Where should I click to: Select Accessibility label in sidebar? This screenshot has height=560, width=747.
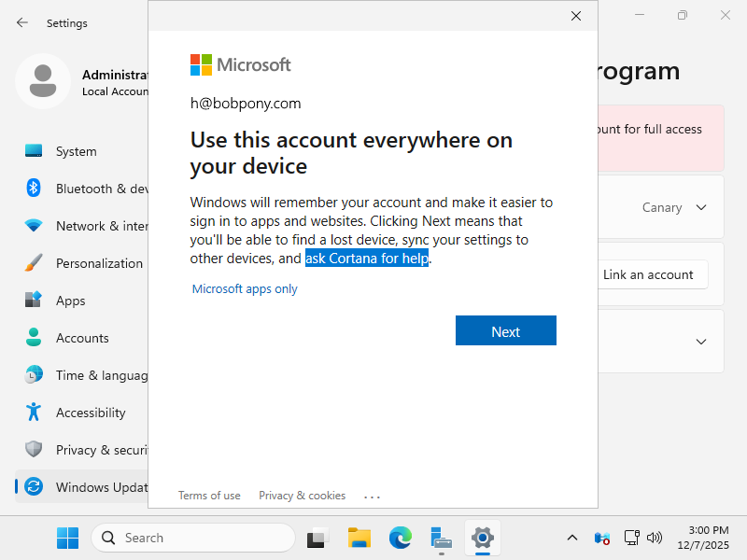point(91,413)
